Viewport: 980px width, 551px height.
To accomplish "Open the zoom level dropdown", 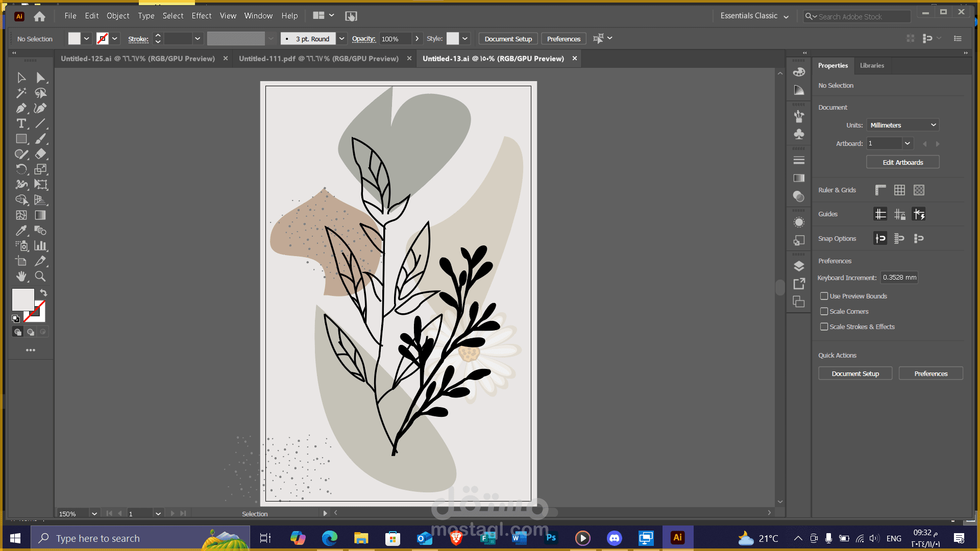I will point(94,514).
